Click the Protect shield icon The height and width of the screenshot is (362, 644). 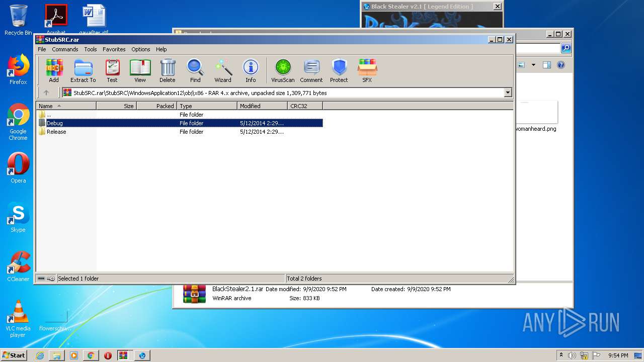point(339,70)
